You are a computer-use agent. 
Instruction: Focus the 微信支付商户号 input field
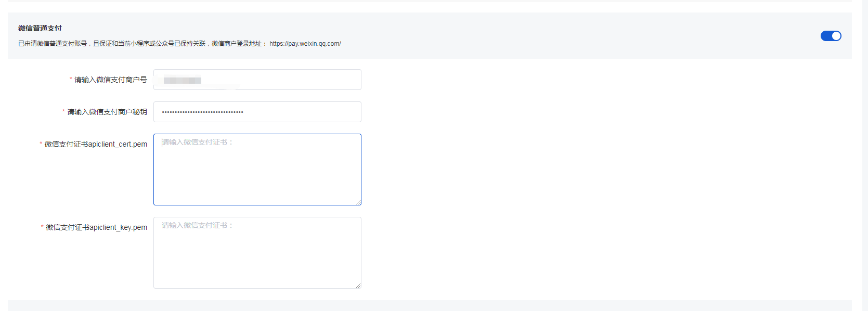click(x=257, y=80)
